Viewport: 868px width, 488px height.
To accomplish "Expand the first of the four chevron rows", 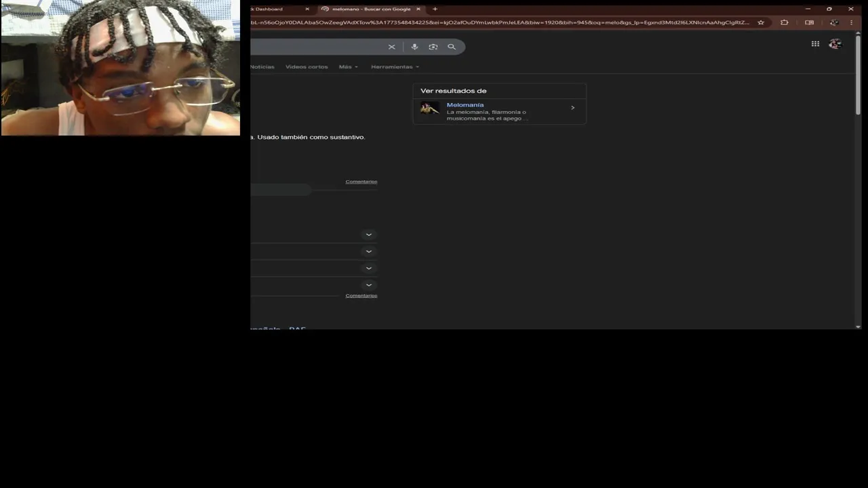I will [369, 235].
